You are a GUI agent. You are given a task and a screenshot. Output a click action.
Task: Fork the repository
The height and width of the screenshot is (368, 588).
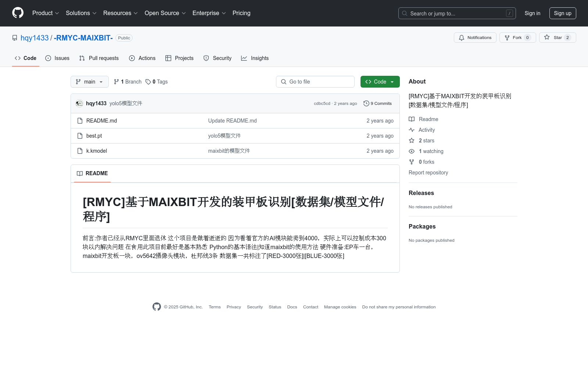[517, 38]
